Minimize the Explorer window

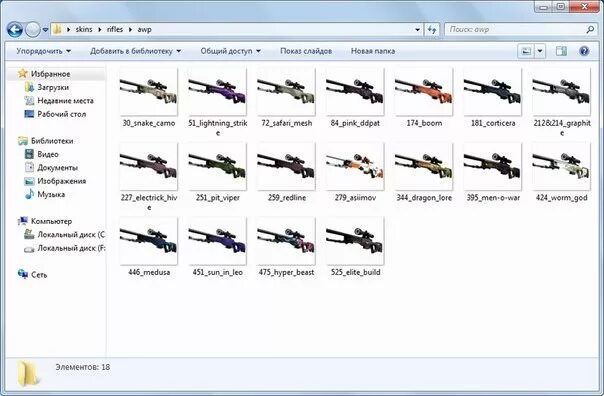pos(544,6)
